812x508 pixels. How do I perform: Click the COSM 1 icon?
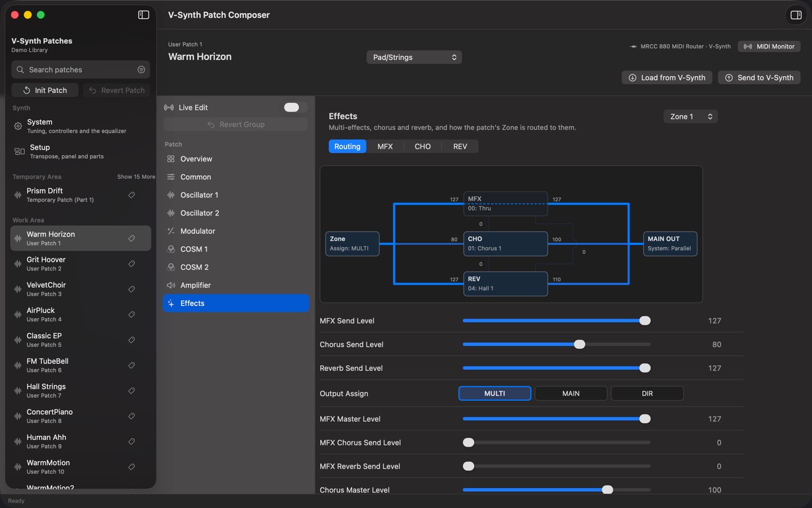point(171,249)
